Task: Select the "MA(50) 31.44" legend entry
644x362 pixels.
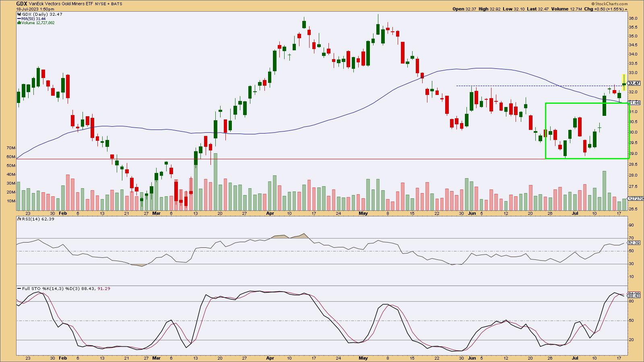Action: click(31, 19)
